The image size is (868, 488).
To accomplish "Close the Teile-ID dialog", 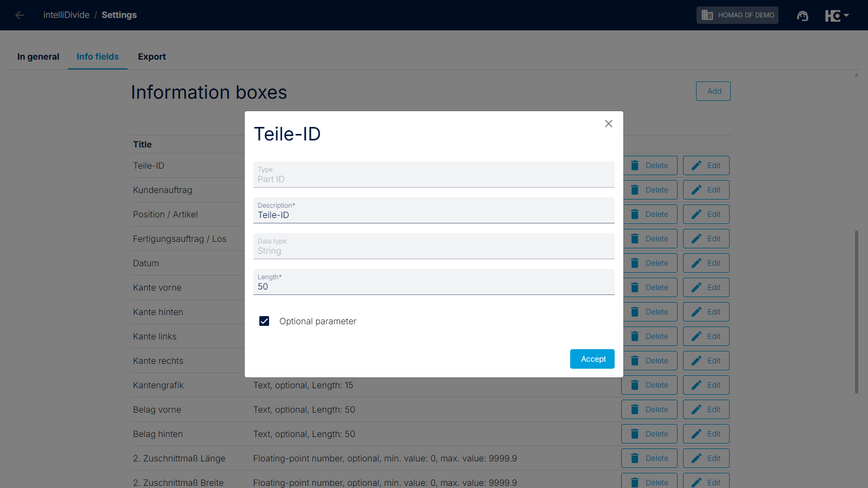I will (x=609, y=124).
